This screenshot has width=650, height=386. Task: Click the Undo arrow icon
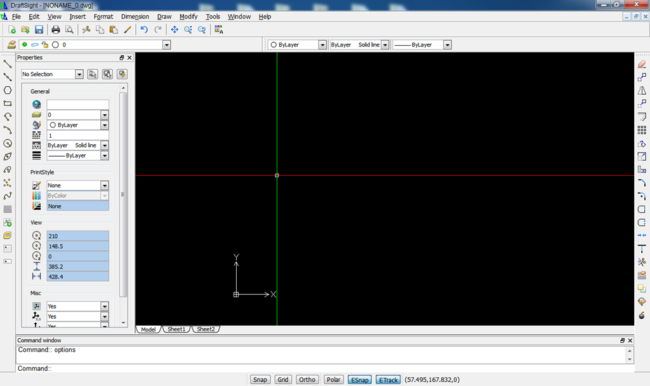point(144,29)
